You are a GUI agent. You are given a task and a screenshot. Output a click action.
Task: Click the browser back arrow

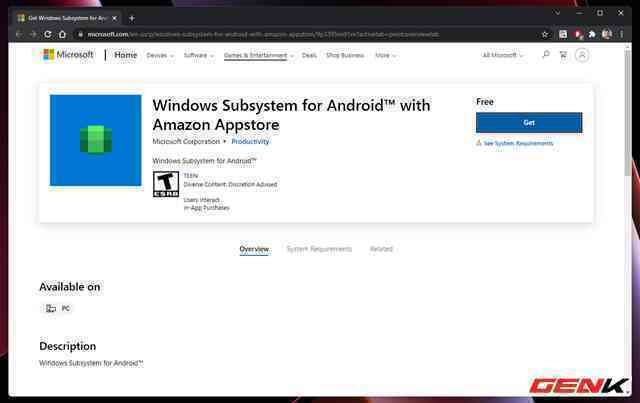click(x=19, y=34)
